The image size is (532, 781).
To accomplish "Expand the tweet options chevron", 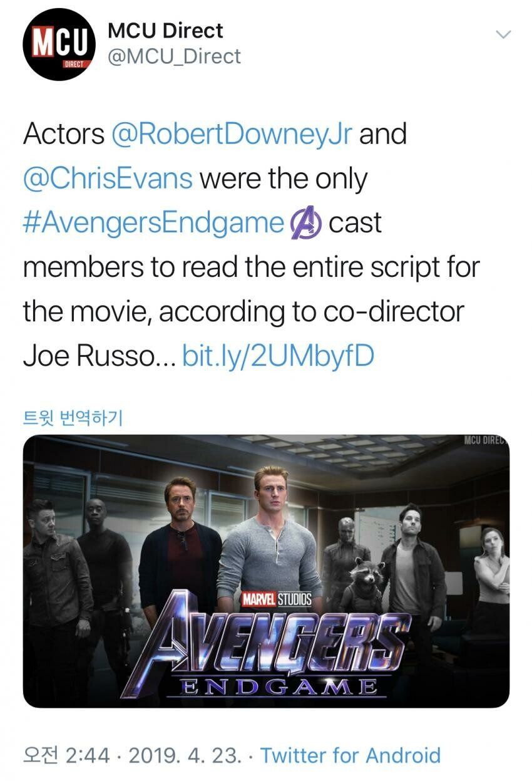I will coord(503,34).
